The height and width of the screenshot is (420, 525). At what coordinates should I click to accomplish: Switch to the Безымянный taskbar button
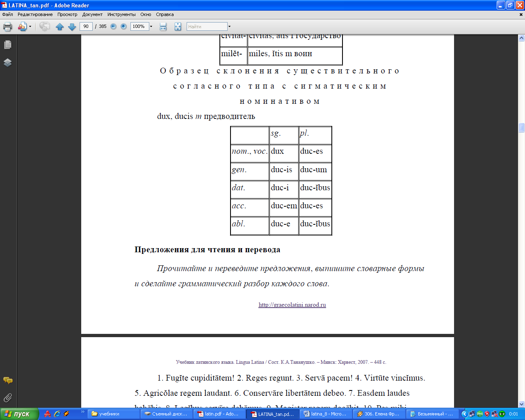431,414
